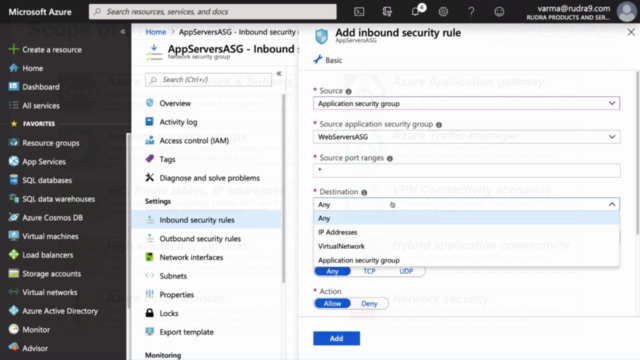Screen dimensions: 640x360
Task: Choose Application security group in Destination list
Action: pyautogui.click(x=467, y=260)
